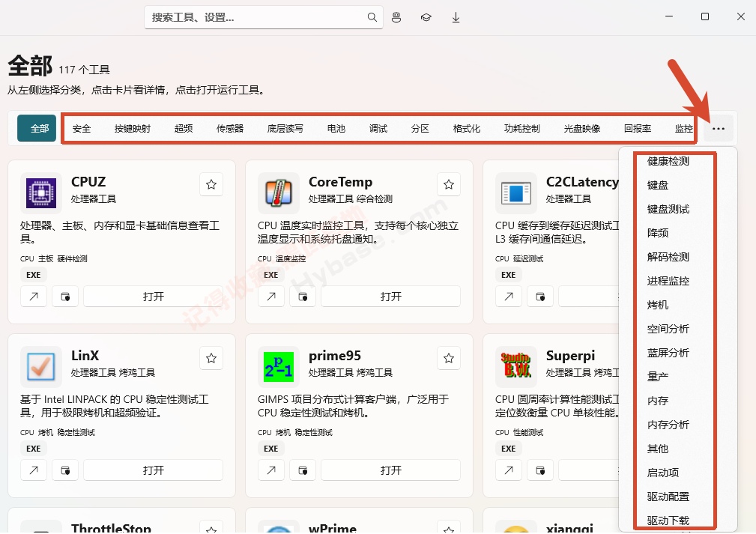Select the 功耗控制 category tab
The image size is (756, 534).
pyautogui.click(x=522, y=129)
